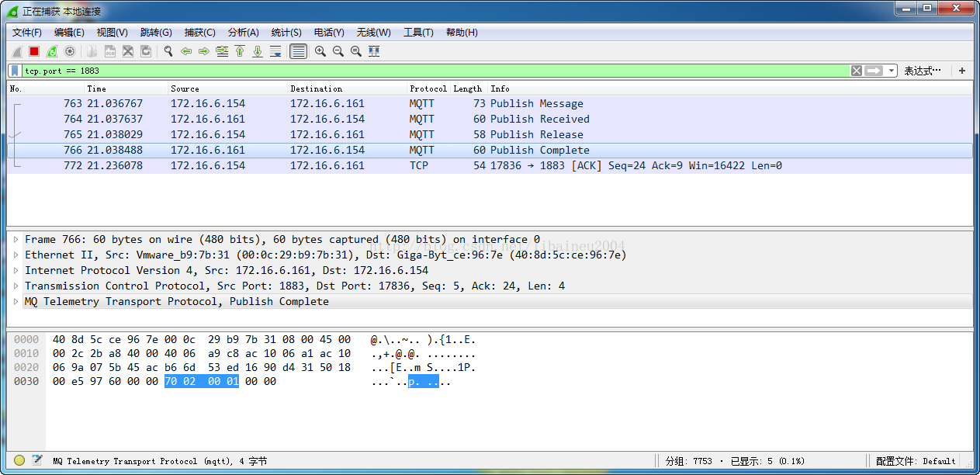This screenshot has height=475, width=980.
Task: Click the expert information status icon
Action: point(19,460)
